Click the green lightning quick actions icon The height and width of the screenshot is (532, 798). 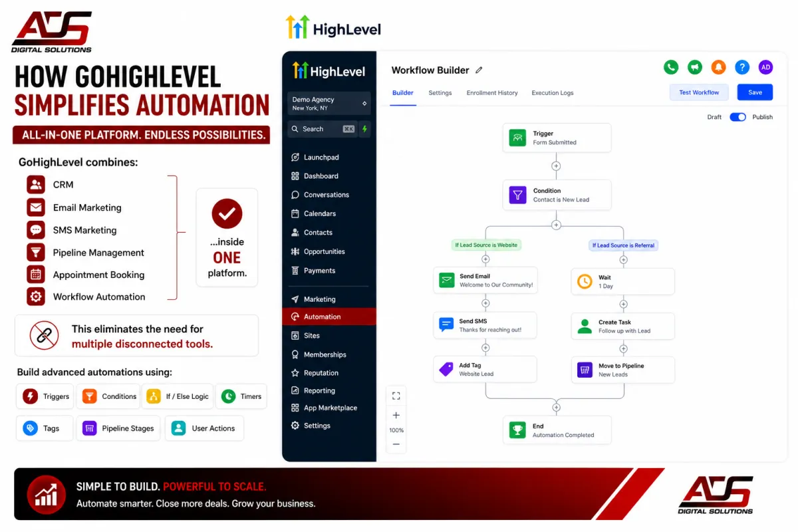point(364,129)
